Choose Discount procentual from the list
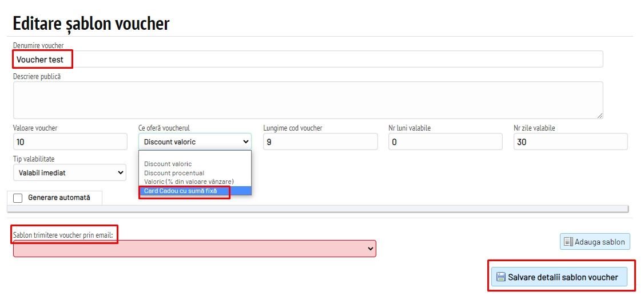The image size is (644, 299). pyautogui.click(x=174, y=173)
